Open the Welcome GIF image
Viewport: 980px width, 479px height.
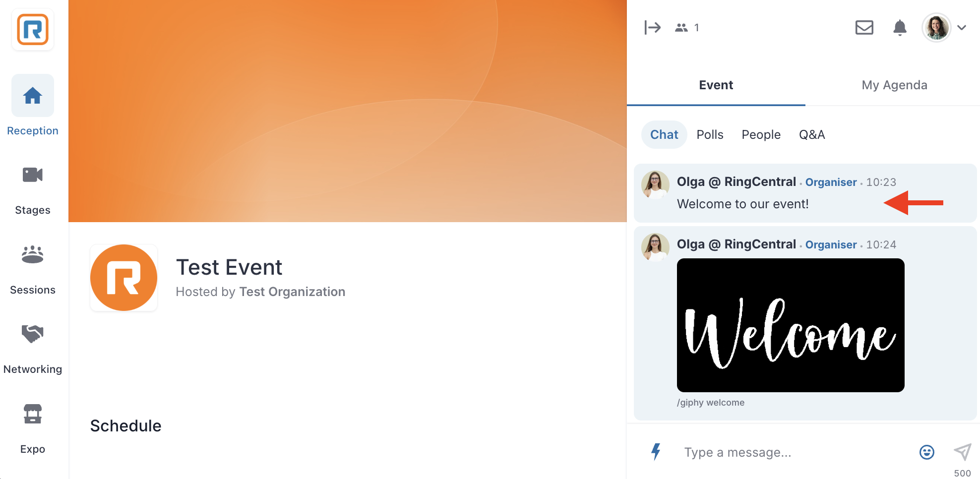tap(791, 325)
